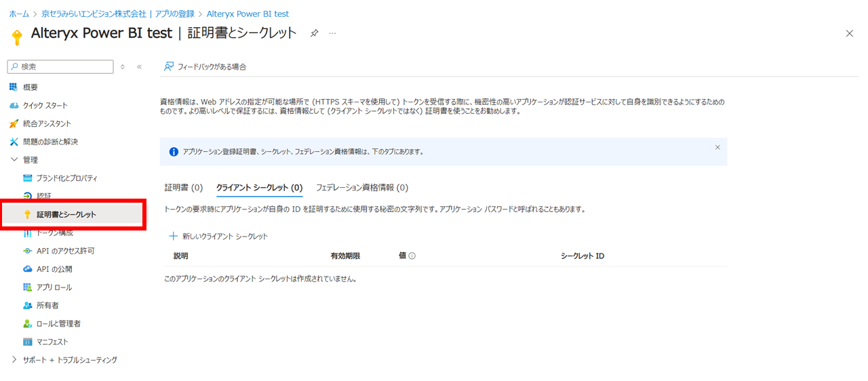This screenshot has width=868, height=381.
Task: Click the 統合アシスタント rocket icon
Action: (14, 123)
